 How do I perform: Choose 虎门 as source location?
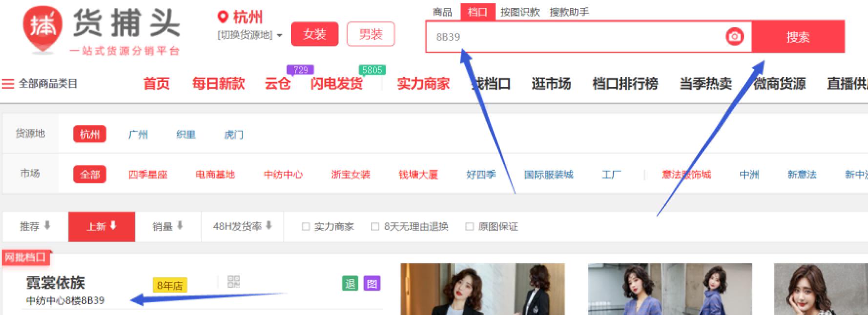click(x=234, y=134)
